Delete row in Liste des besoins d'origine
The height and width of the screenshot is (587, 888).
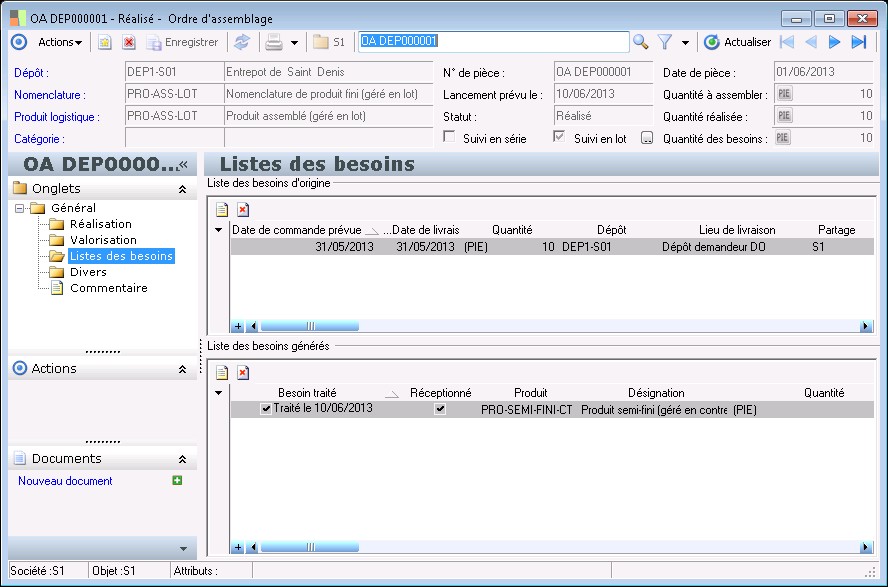[x=243, y=209]
